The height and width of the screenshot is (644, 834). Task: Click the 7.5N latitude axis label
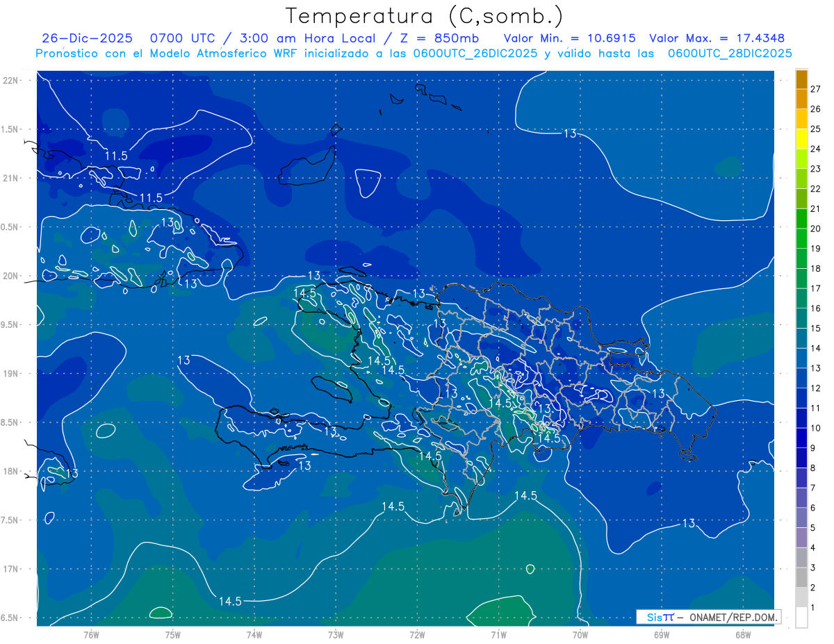tap(10, 520)
